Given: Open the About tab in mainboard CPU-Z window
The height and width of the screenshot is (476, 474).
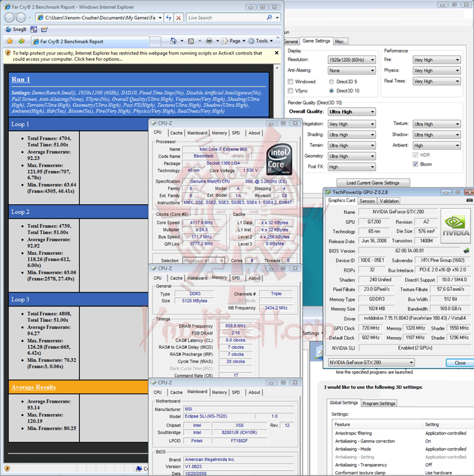Looking at the screenshot, I should [254, 392].
